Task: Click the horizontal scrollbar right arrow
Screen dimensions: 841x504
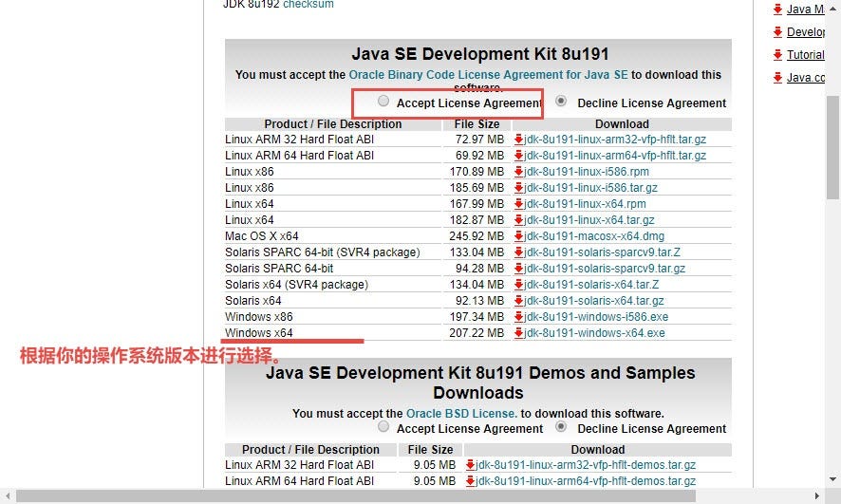Action: 817,496
